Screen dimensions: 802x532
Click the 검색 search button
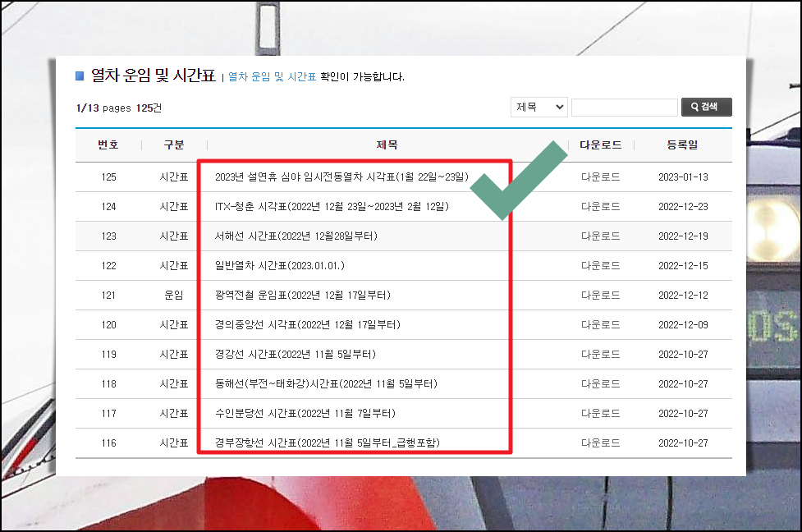706,107
